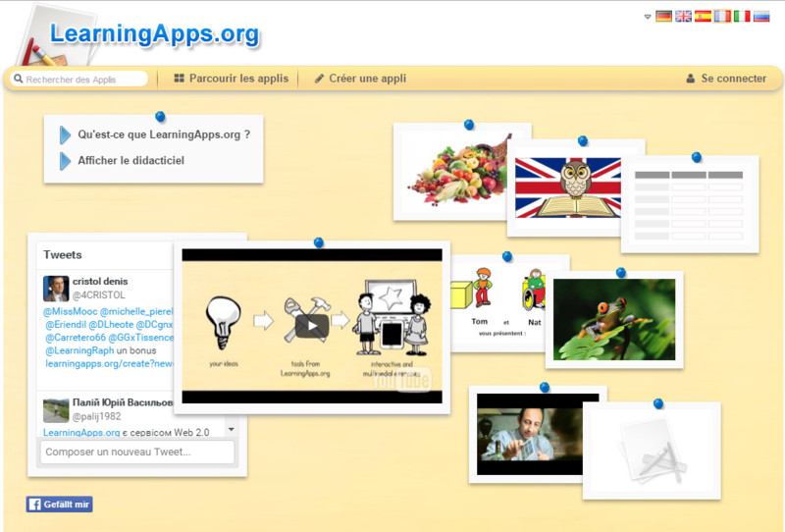Click Se connecter
The height and width of the screenshot is (532, 785).
[x=726, y=79]
